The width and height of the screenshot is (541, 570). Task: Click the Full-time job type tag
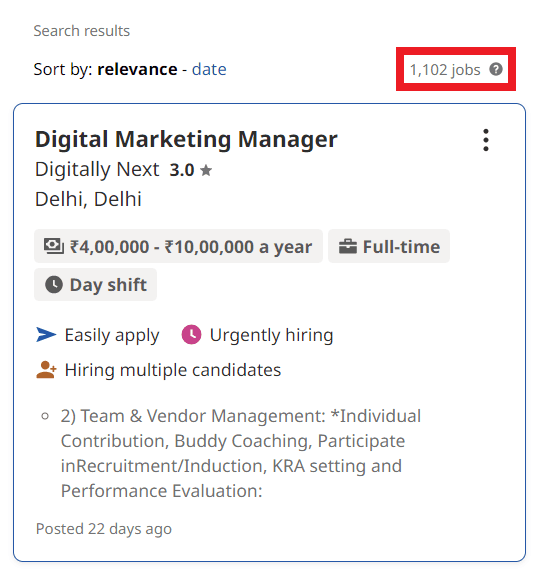389,246
